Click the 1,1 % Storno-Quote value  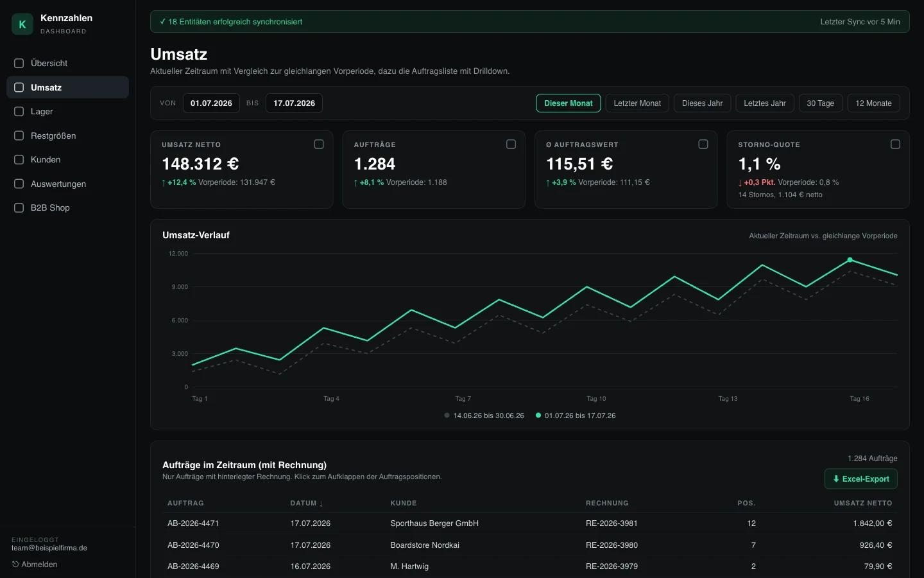coord(759,164)
